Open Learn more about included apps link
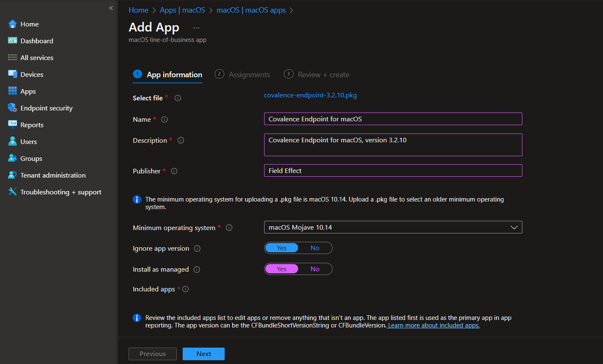This screenshot has width=603, height=364. 434,325
